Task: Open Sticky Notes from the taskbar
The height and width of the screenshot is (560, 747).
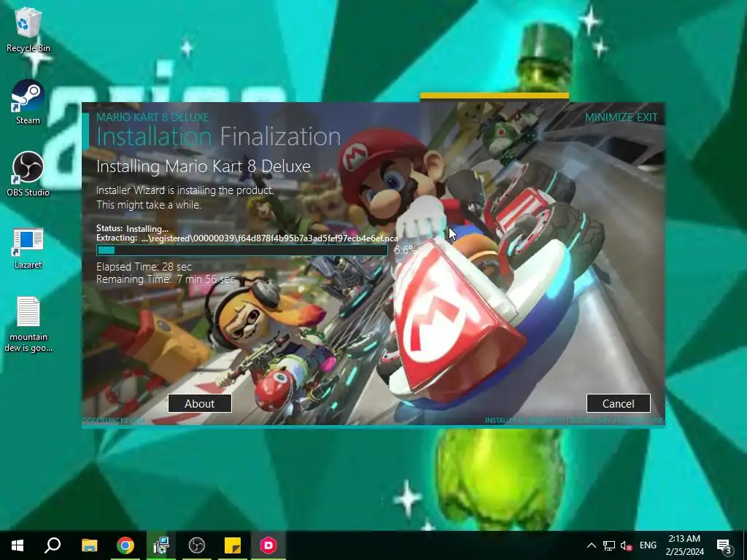Action: click(233, 545)
